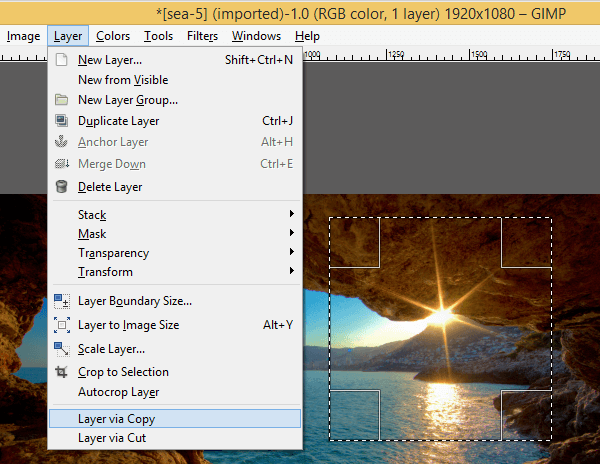
Task: Choose Scale Layer... entry
Action: [x=175, y=349]
